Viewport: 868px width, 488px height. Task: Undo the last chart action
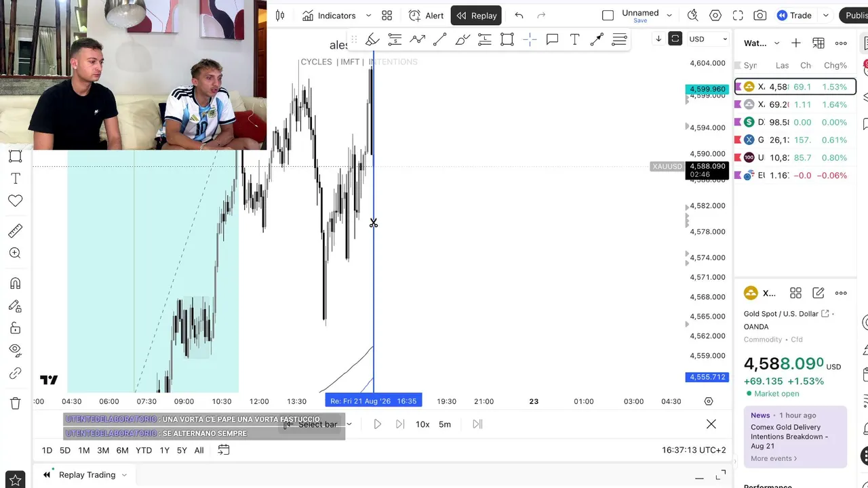[x=519, y=16]
